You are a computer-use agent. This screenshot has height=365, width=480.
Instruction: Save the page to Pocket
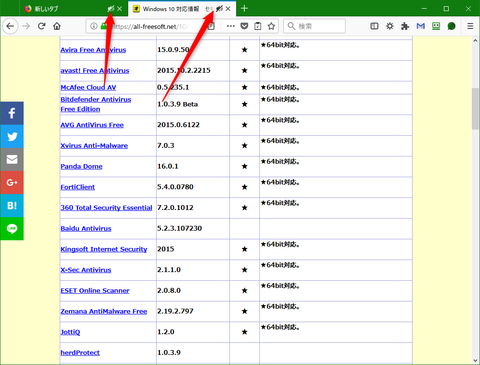pos(244,26)
